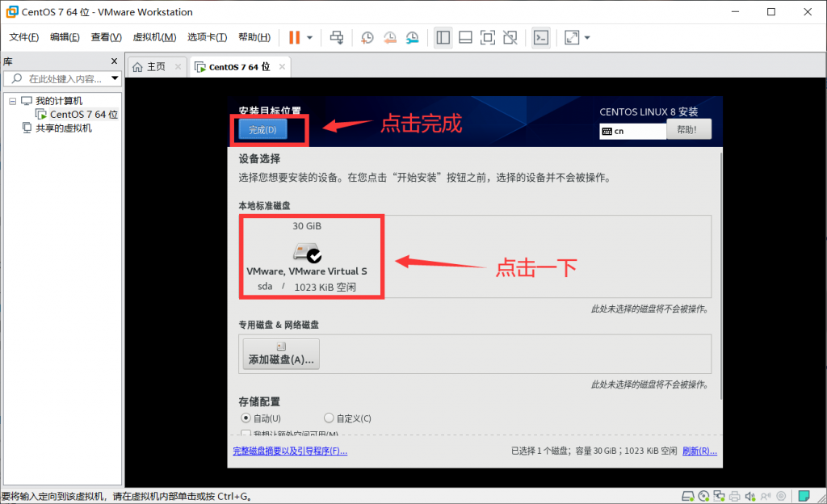Select 我的计算机 in the library tree
This screenshot has width=827, height=504.
[x=58, y=101]
